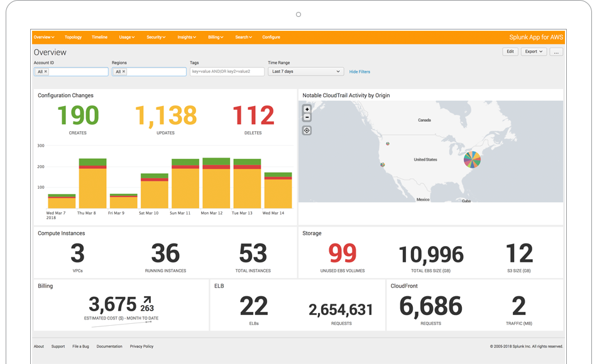The height and width of the screenshot is (364, 597).
Task: Click the small pie marker near California
Action: pyautogui.click(x=383, y=164)
